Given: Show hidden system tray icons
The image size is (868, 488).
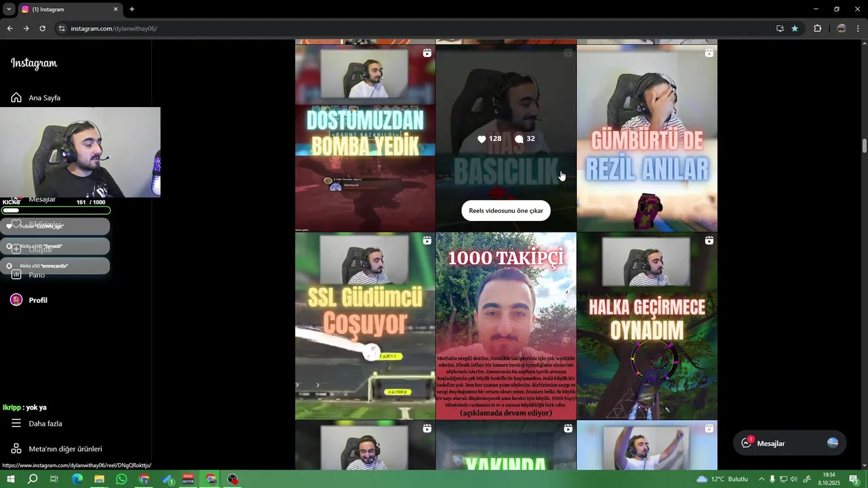Looking at the screenshot, I should 761,479.
